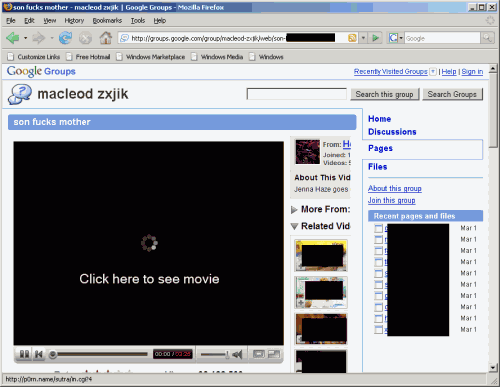Open the Pages section
This screenshot has height=387, width=500.
(x=380, y=148)
